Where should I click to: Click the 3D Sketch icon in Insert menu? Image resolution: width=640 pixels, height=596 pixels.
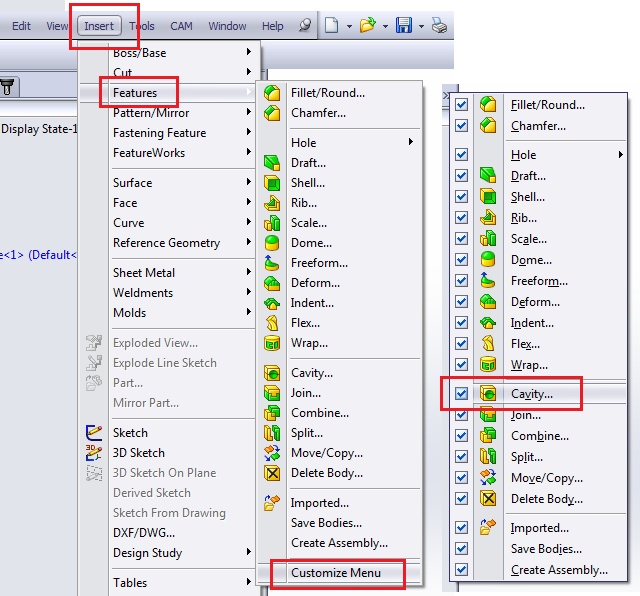pyautogui.click(x=94, y=453)
